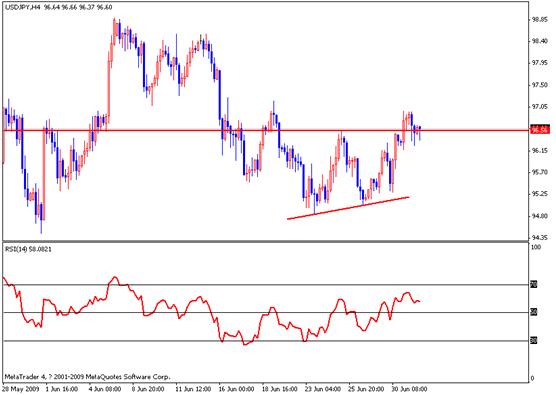
Task: Click the 23 Jun 04:00 time label
Action: tap(323, 389)
